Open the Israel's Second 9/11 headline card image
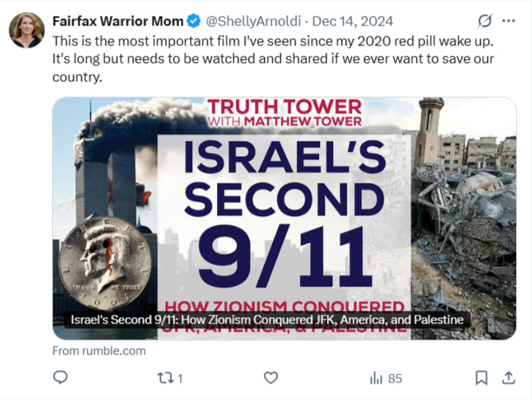Image resolution: width=532 pixels, height=400 pixels. (284, 218)
